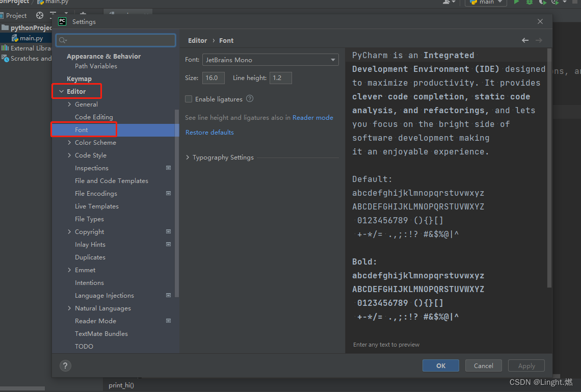Image resolution: width=581 pixels, height=392 pixels.
Task: Select Appearance & Behavior category
Action: tap(104, 56)
